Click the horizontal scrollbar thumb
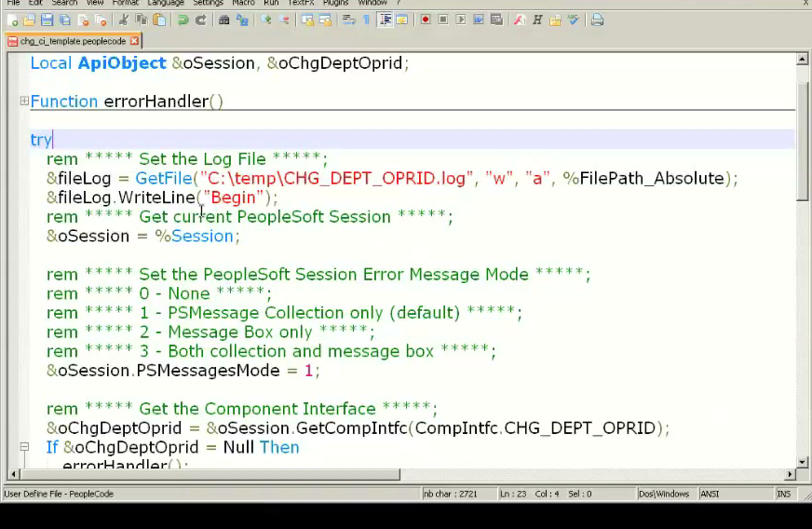This screenshot has height=529, width=812. coord(210,474)
